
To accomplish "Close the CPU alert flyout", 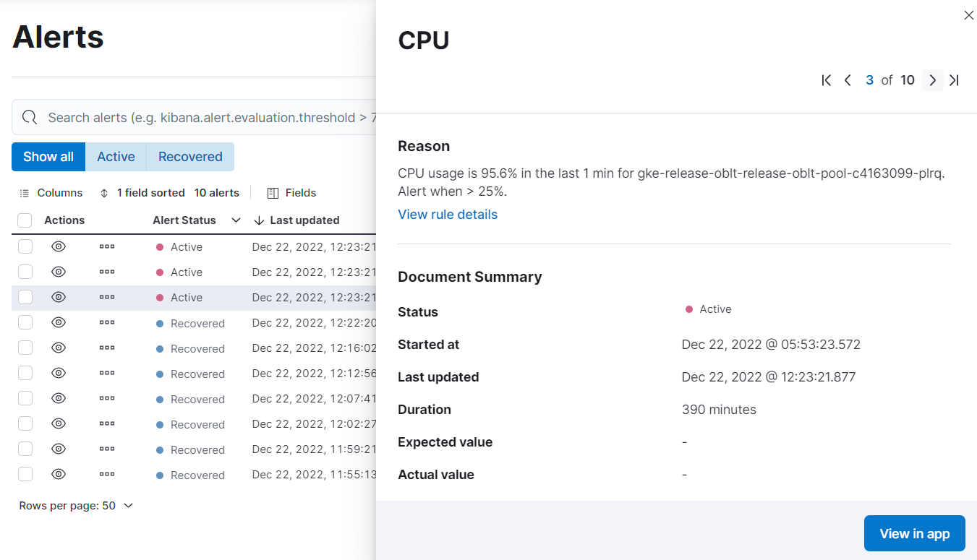I will click(969, 15).
